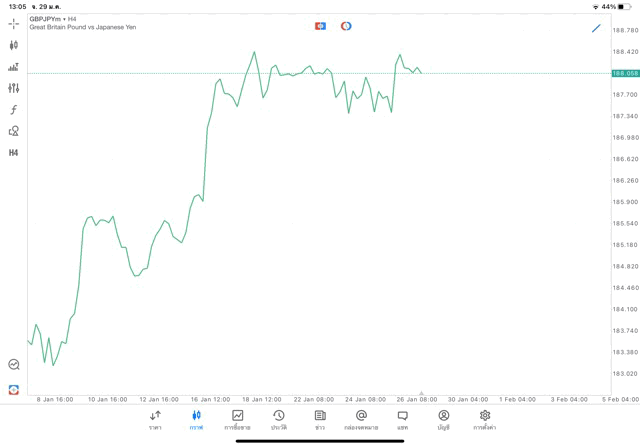Go to the ข่าว news tab
The width and height of the screenshot is (640, 447).
320,419
